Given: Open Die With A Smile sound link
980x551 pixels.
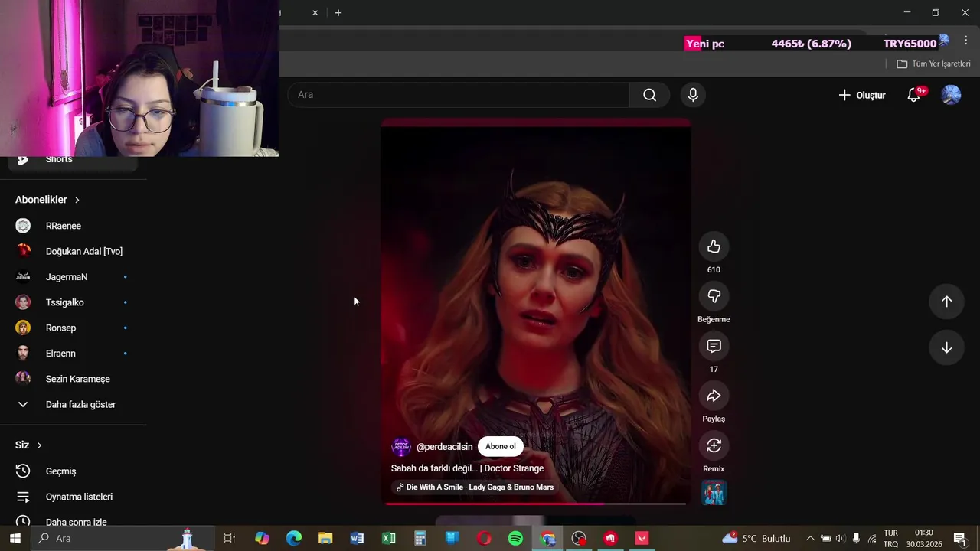Looking at the screenshot, I should (474, 487).
